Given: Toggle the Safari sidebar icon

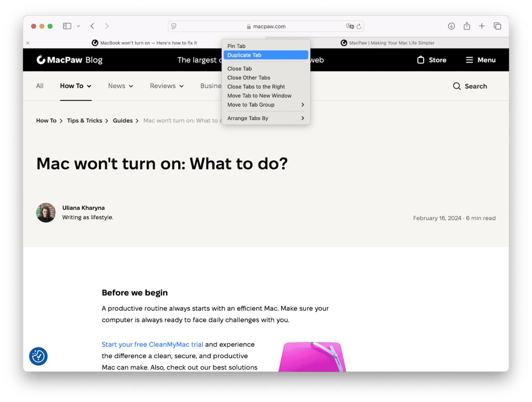Looking at the screenshot, I should 67,26.
